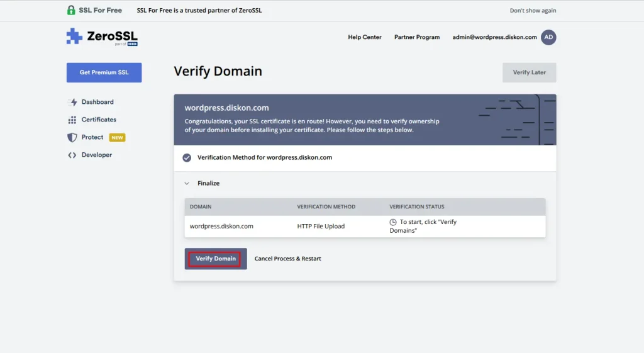
Task: Expand the Verification Method for wordpress.diskon.com section
Action: tap(365, 158)
